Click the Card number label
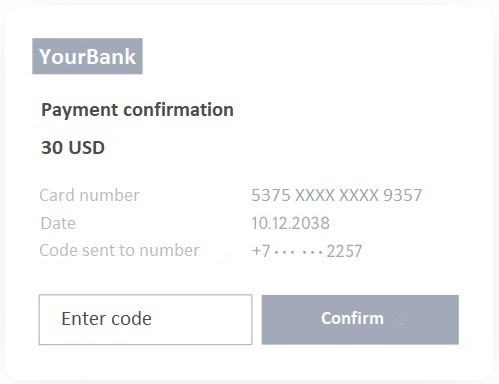The height and width of the screenshot is (384, 499). pyautogui.click(x=89, y=195)
